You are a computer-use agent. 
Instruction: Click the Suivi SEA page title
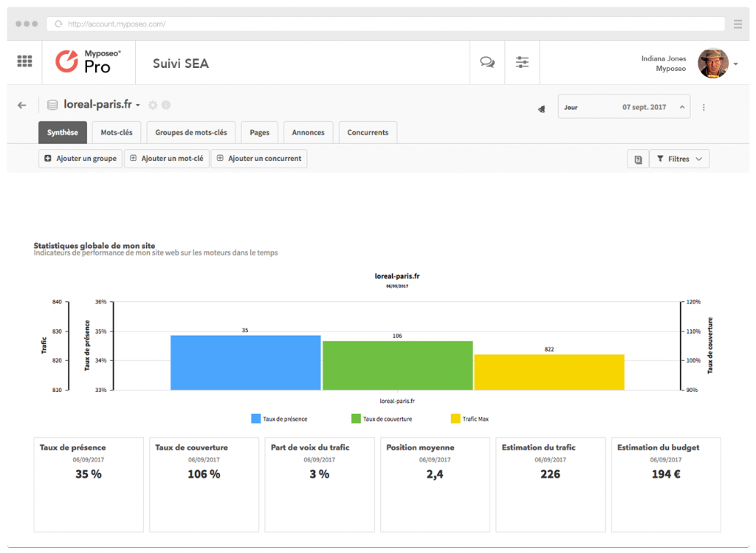point(181,63)
